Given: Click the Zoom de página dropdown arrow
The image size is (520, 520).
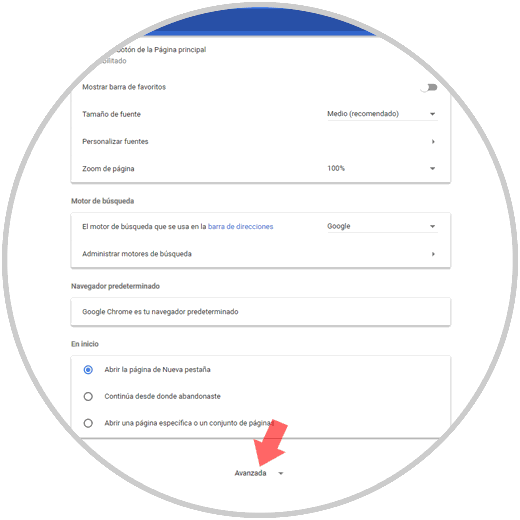Looking at the screenshot, I should click(x=432, y=168).
